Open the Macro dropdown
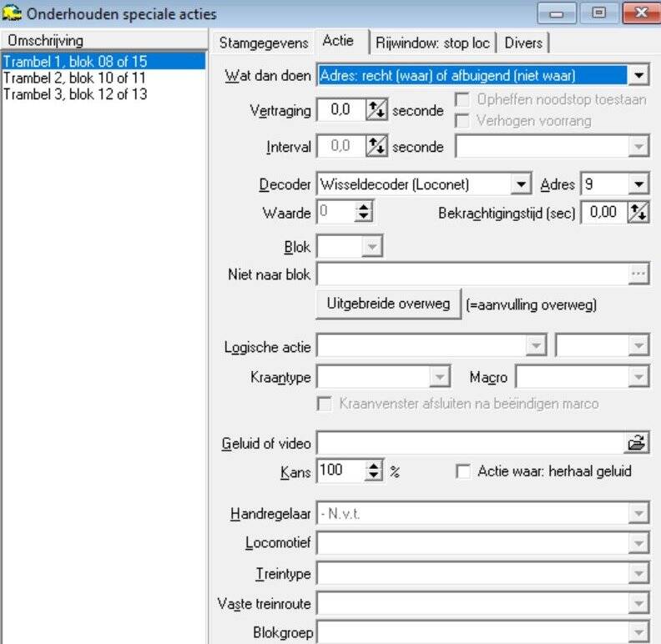This screenshot has height=644, width=661. point(638,377)
